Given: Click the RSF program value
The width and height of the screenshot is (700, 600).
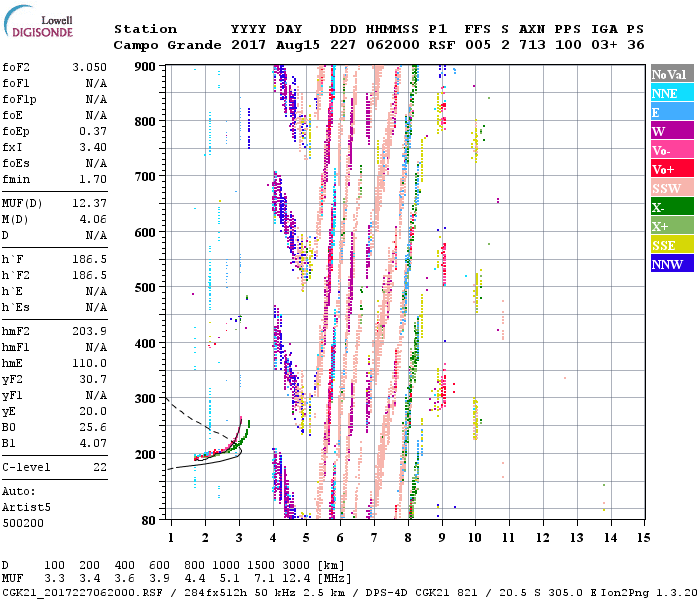Looking at the screenshot, I should [442, 45].
